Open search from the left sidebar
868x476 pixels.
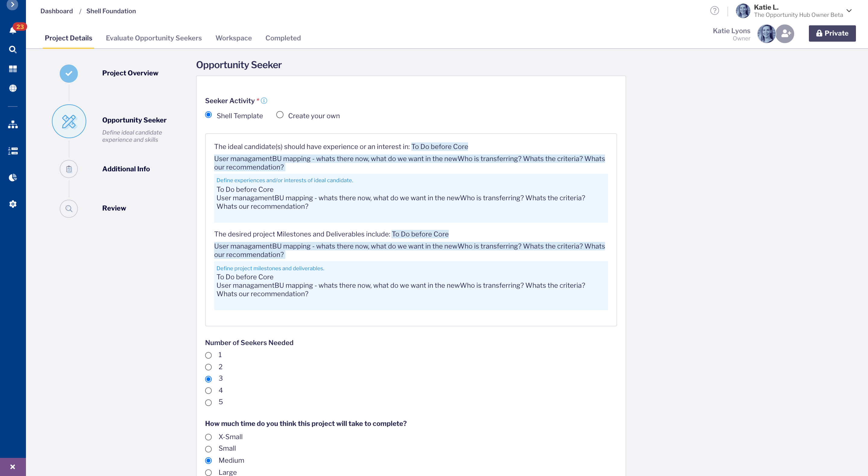click(13, 49)
